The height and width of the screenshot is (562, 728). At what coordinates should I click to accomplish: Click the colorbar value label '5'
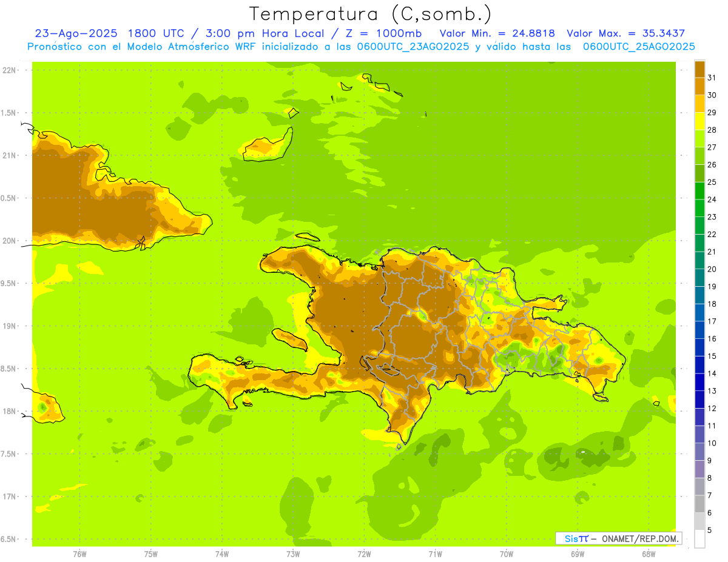coord(710,530)
